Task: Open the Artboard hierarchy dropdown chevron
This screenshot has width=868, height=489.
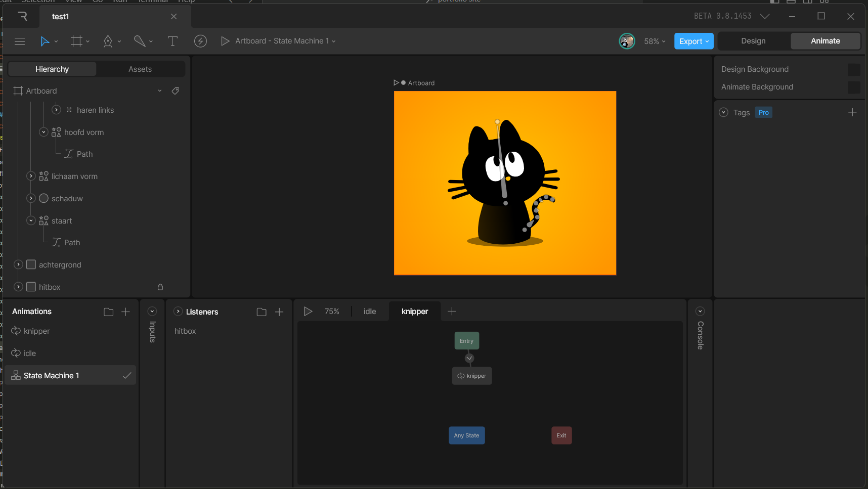Action: [x=160, y=91]
